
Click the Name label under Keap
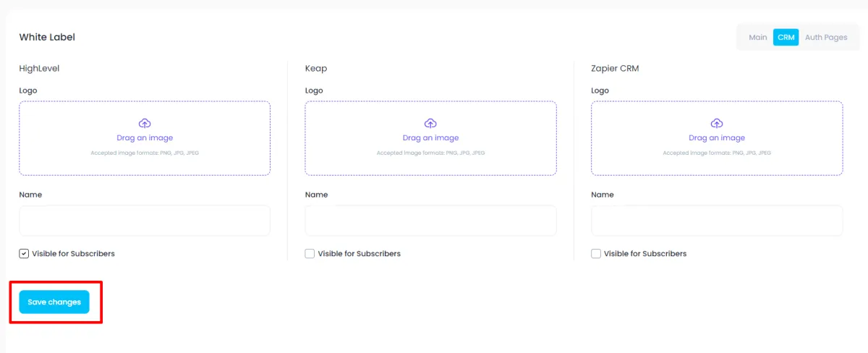(316, 195)
